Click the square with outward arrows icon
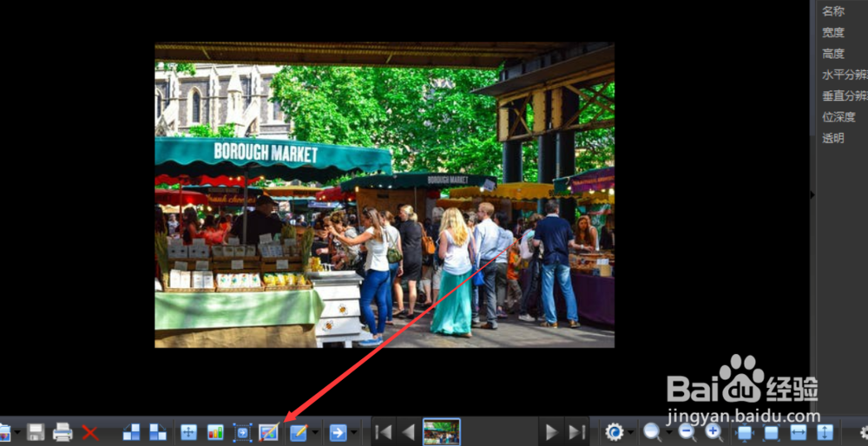Screen dimensions: 868x446 pos(745,432)
